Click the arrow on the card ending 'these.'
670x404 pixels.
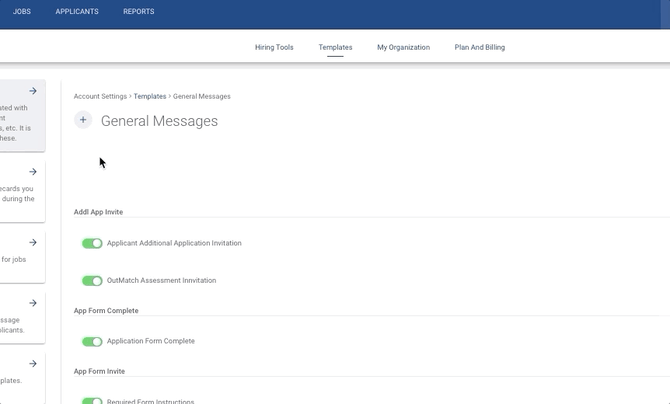[33, 91]
